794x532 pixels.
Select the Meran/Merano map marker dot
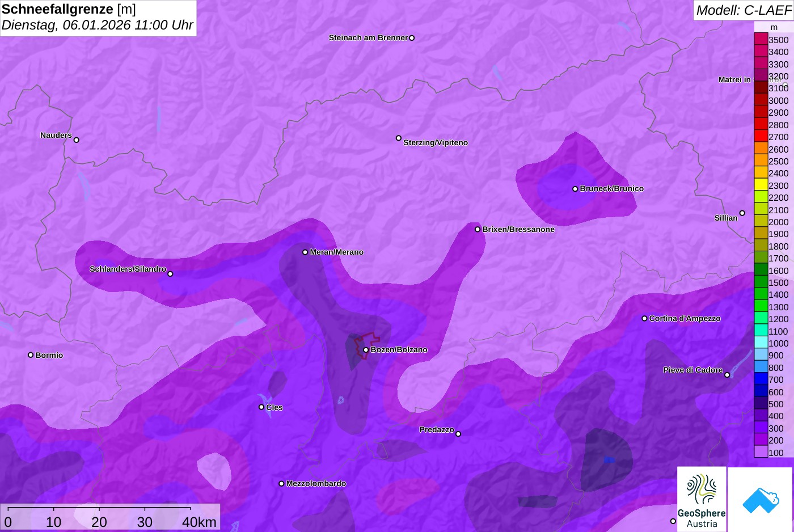point(305,252)
